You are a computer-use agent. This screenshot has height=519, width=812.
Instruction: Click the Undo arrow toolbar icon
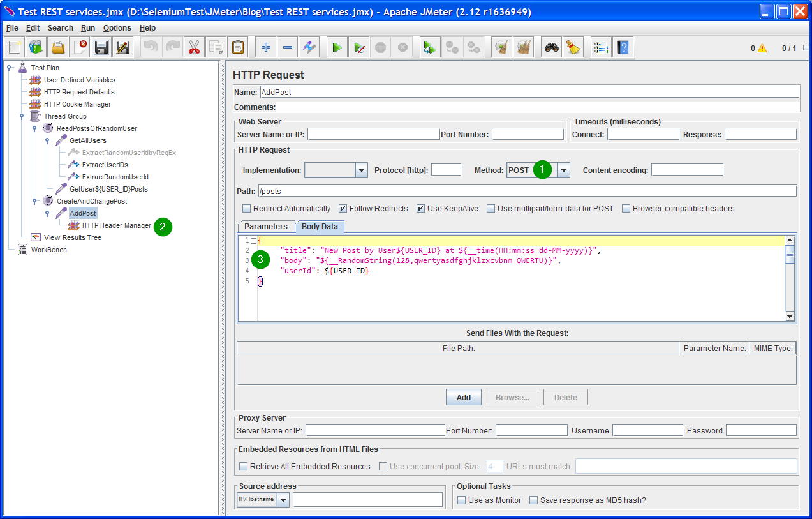151,47
